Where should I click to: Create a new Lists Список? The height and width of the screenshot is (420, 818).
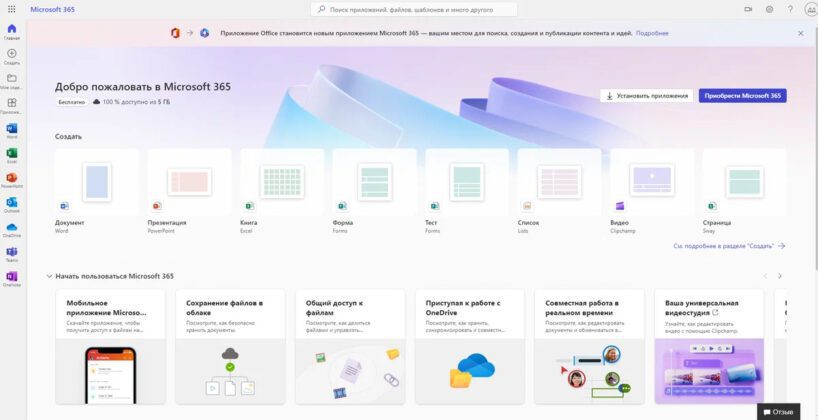tap(559, 191)
